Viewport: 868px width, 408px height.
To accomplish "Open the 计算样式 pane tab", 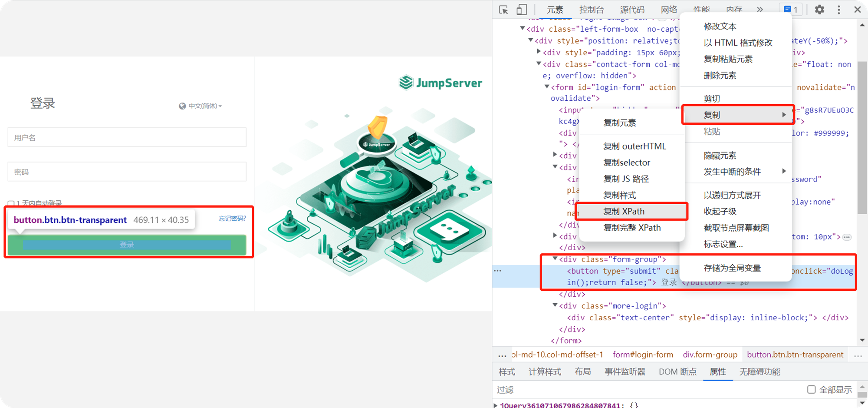I will point(545,372).
